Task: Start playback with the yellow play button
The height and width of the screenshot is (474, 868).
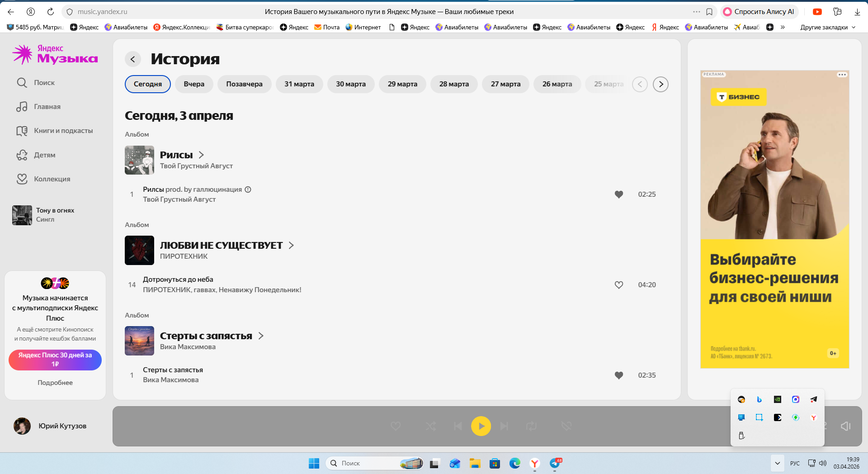Action: tap(481, 426)
